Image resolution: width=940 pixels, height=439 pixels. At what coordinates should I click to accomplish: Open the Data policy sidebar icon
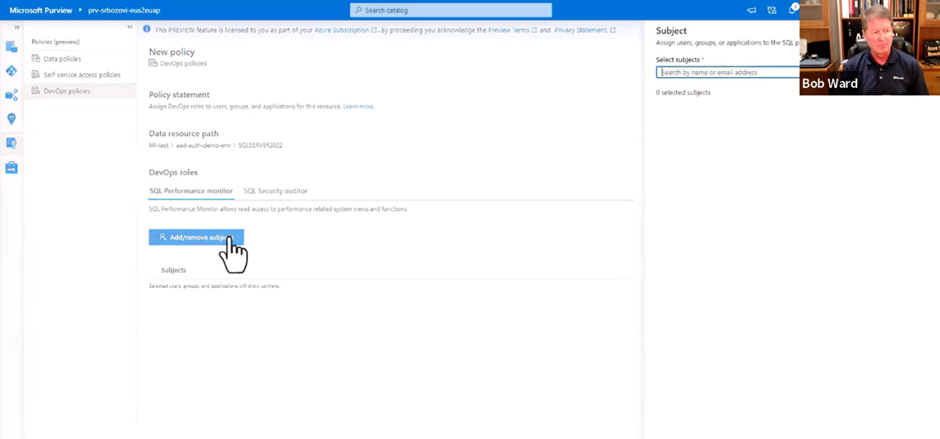11,143
